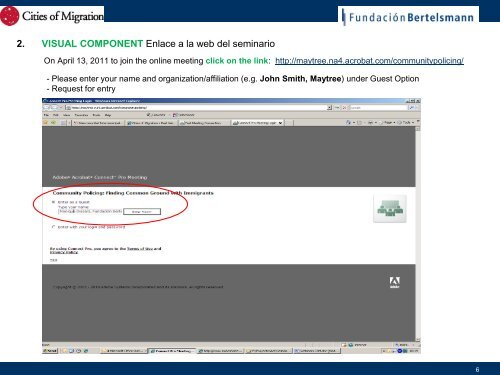This screenshot has width=500, height=375.
Task: Switch to the Cities of Migration browser tab
Action: pos(151,123)
